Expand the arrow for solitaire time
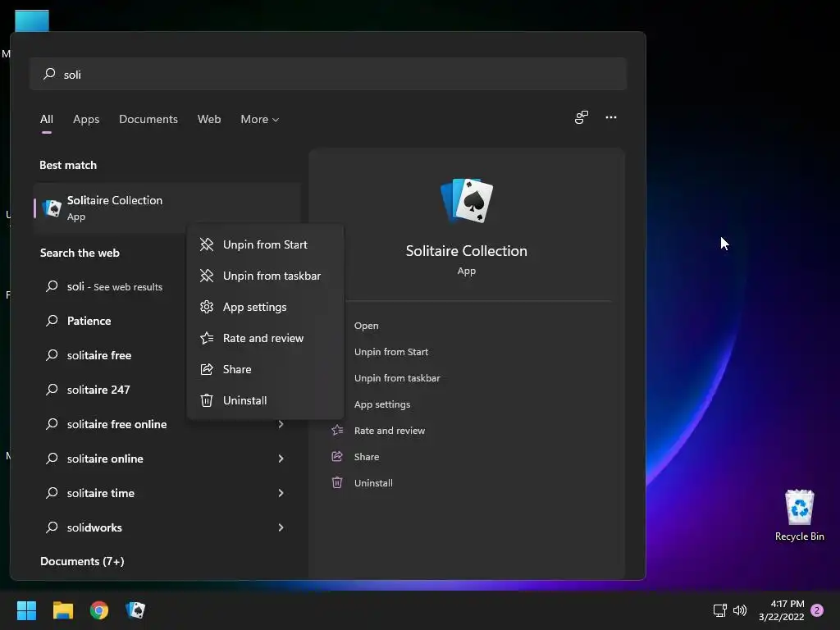This screenshot has height=630, width=840. pos(281,493)
